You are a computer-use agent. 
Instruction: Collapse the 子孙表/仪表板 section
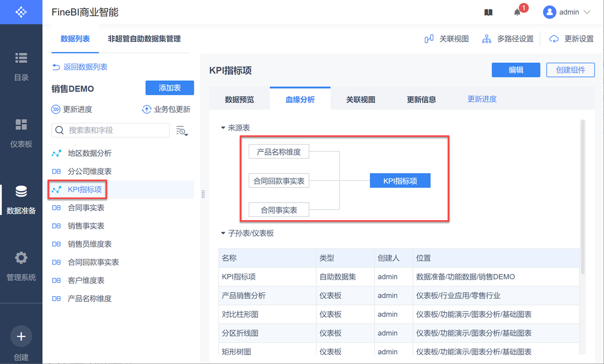223,233
